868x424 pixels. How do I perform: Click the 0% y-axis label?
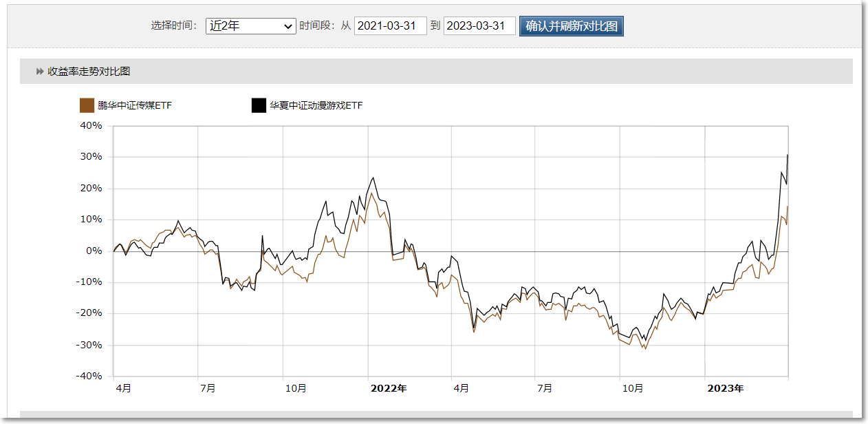[94, 251]
